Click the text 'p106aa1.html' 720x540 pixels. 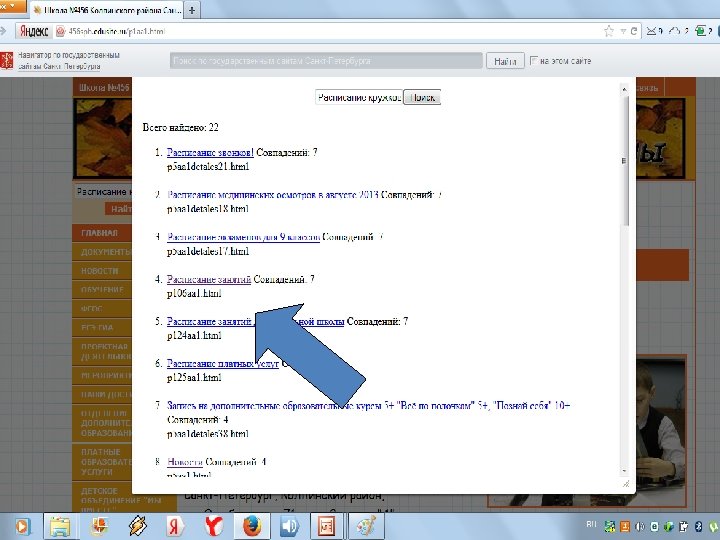[194, 293]
